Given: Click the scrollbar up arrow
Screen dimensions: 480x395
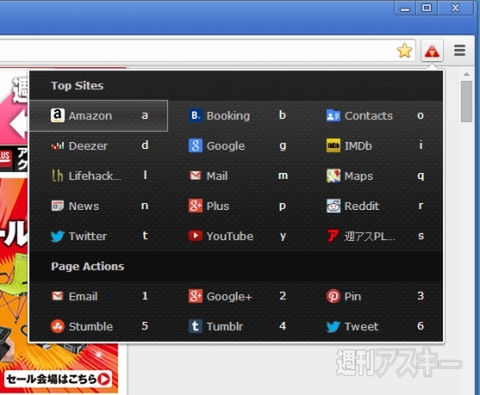Looking at the screenshot, I should pyautogui.click(x=466, y=74).
